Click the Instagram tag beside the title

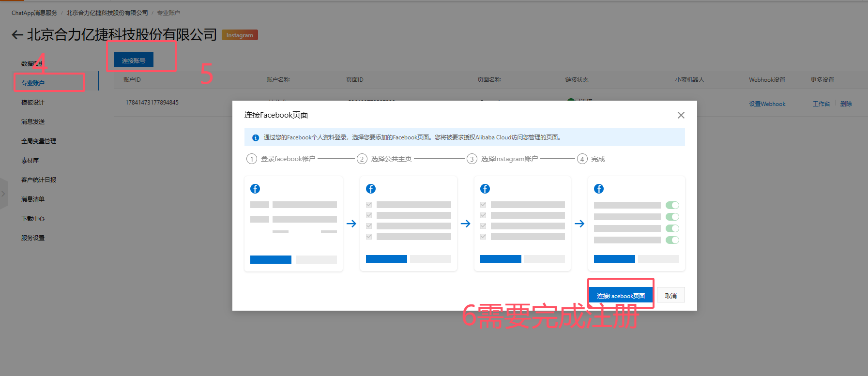pyautogui.click(x=240, y=35)
